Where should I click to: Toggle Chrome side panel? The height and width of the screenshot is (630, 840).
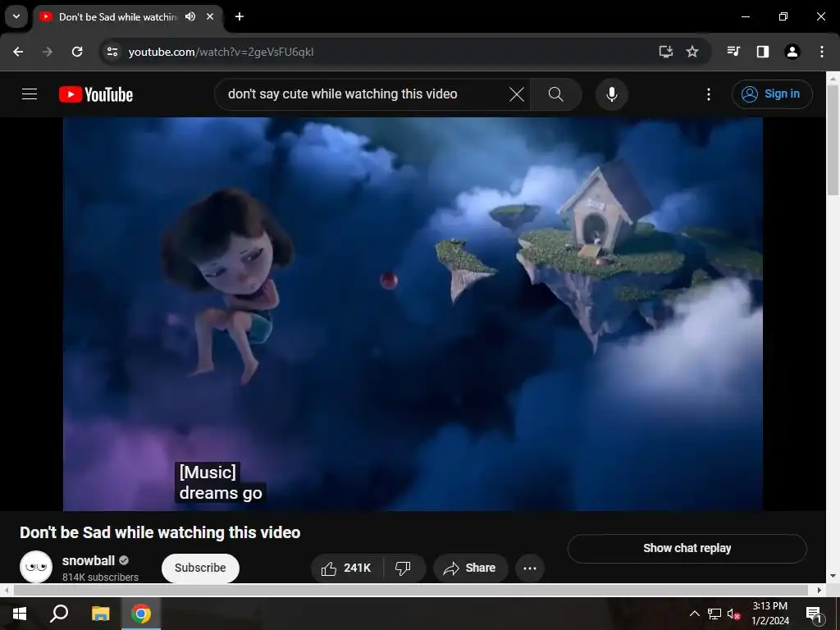point(763,52)
